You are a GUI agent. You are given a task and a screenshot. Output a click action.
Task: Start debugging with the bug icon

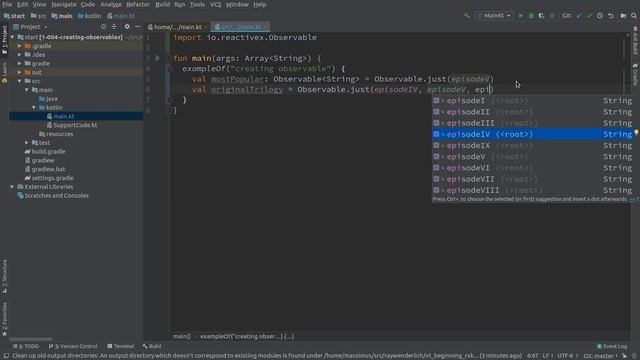tap(531, 16)
